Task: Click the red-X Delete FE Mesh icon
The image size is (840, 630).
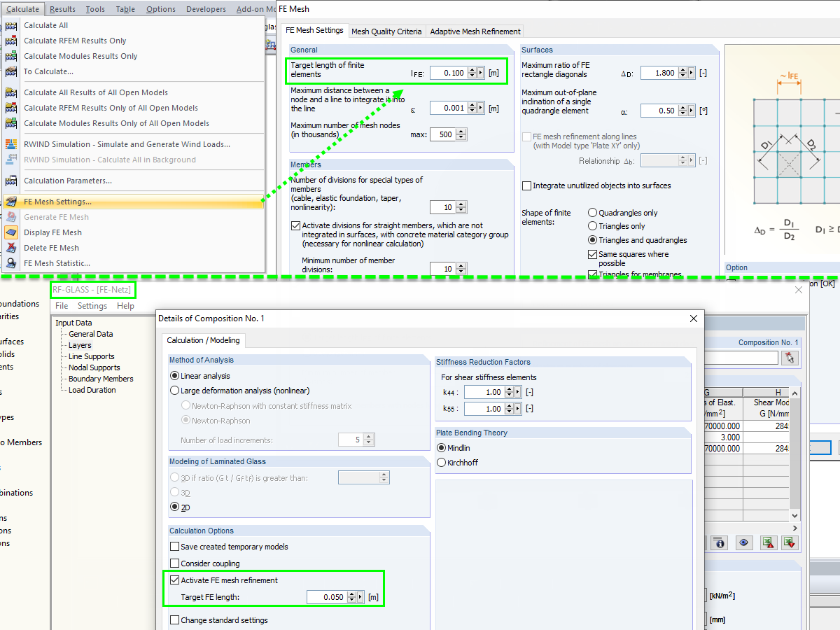Action: pos(11,248)
